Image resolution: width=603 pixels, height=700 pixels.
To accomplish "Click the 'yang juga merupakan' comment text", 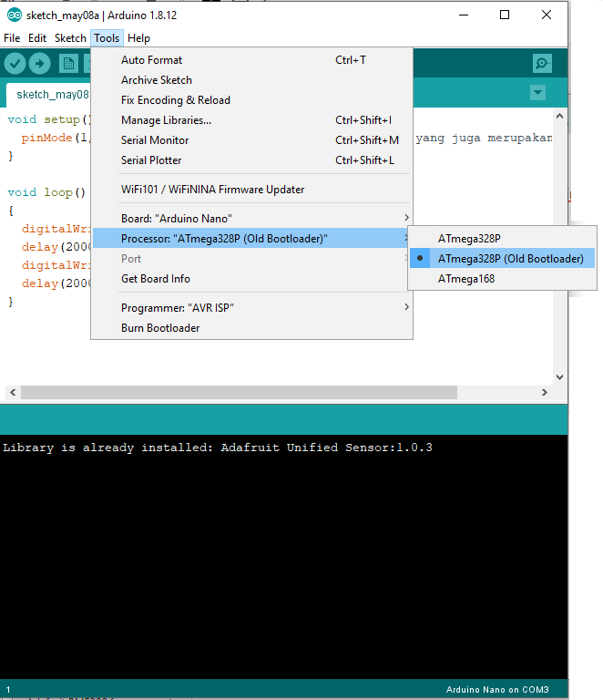I will pos(484,138).
